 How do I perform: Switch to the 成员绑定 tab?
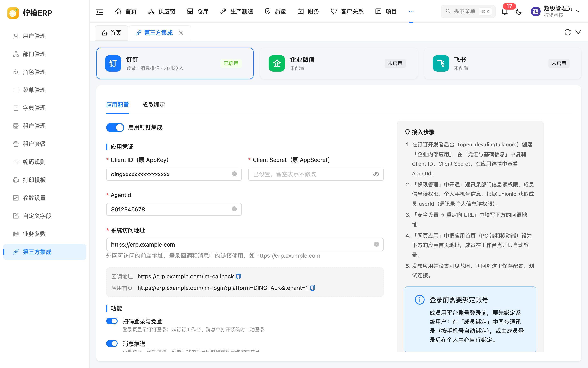153,105
